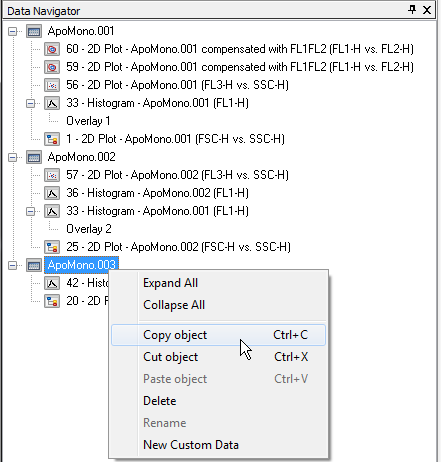This screenshot has width=441, height=462.
Task: Select '60 - 2D Plot' compensated row
Action: [x=240, y=49]
